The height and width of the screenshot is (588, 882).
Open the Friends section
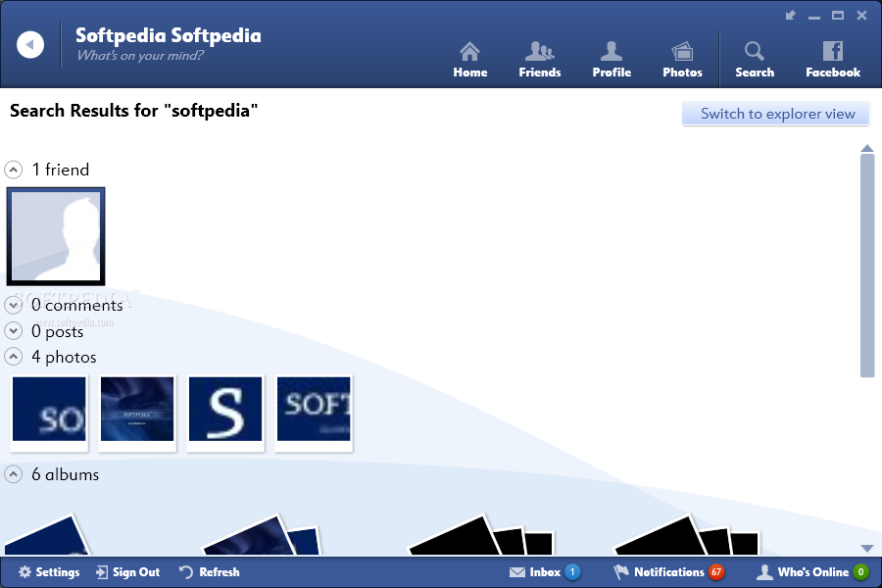point(539,60)
